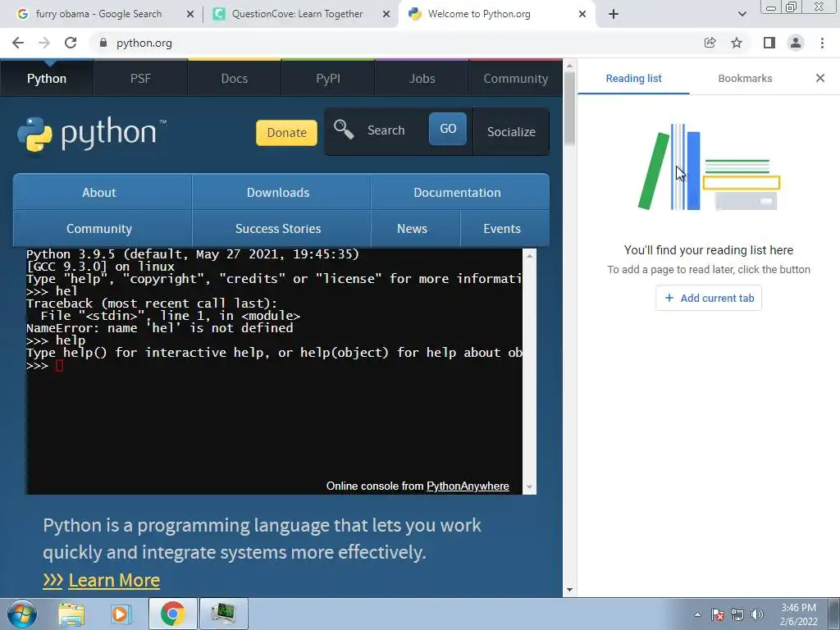Close the reading list side panel
The width and height of the screenshot is (840, 630).
(x=820, y=78)
